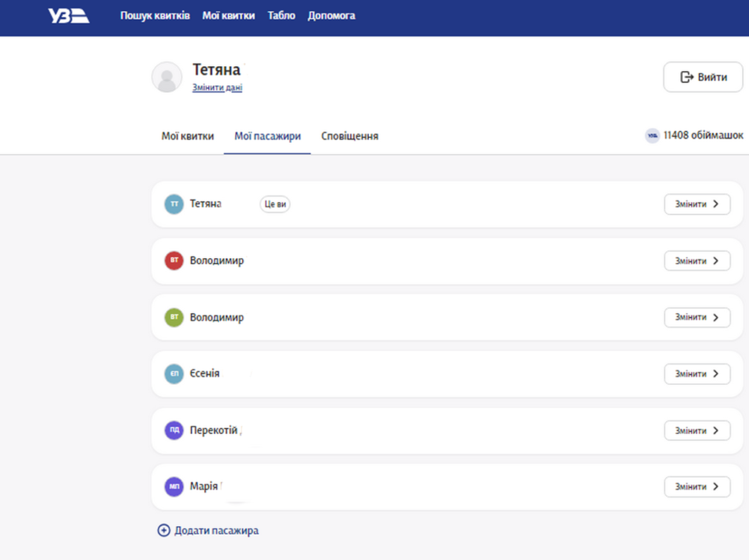Image resolution: width=749 pixels, height=560 pixels.
Task: Click the Змінити дані link
Action: [x=218, y=88]
